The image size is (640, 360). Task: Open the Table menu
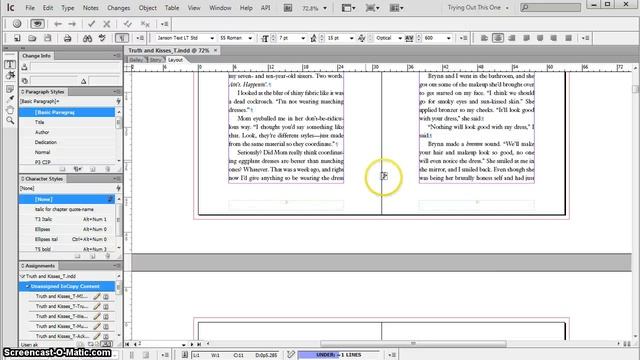[172, 8]
